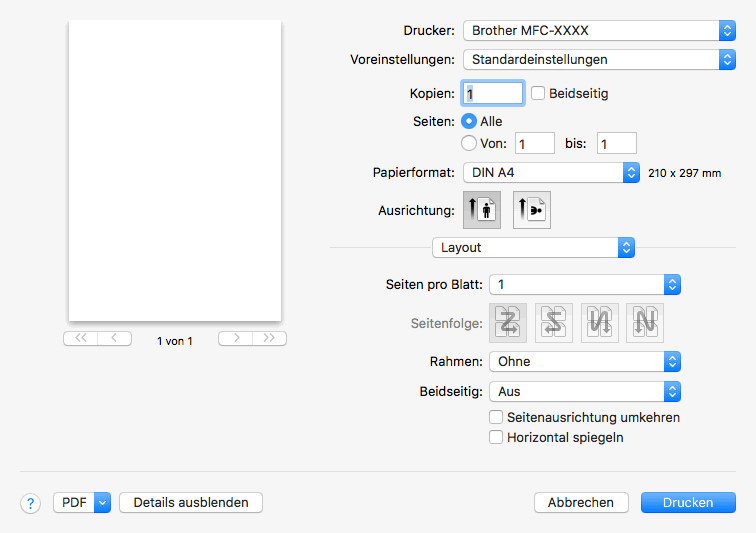Enable the Beidseitig checkbox next to Kopien

point(538,93)
